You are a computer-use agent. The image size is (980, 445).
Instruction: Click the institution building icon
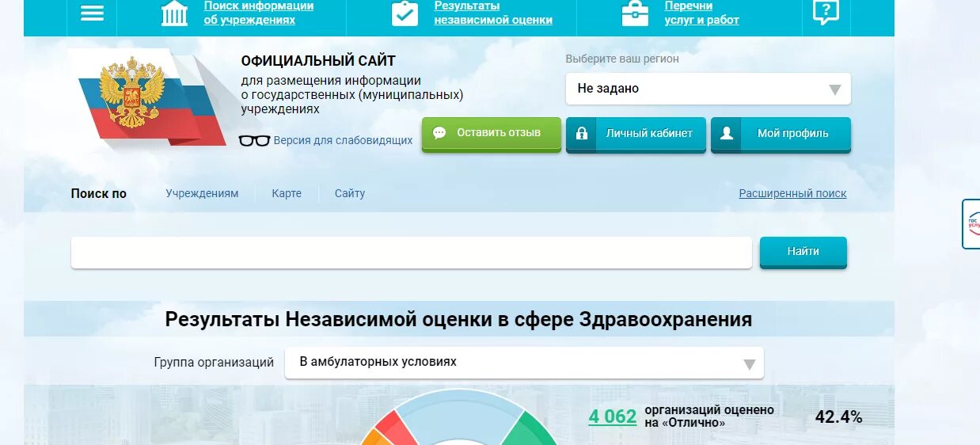click(174, 13)
